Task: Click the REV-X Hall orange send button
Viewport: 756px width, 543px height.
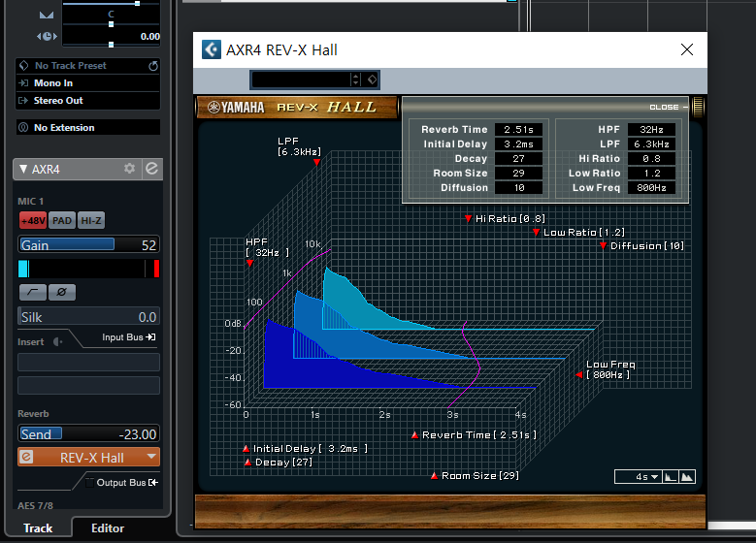Action: (88, 457)
